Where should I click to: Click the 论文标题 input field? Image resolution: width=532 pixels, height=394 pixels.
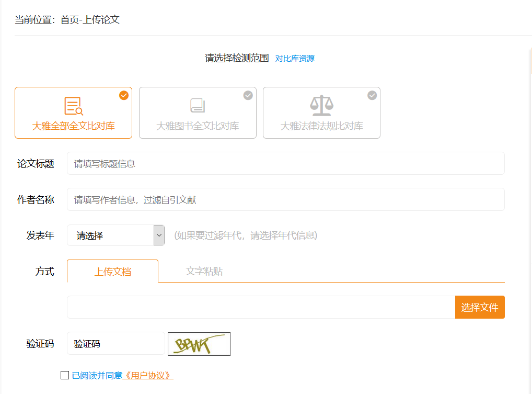pos(285,163)
